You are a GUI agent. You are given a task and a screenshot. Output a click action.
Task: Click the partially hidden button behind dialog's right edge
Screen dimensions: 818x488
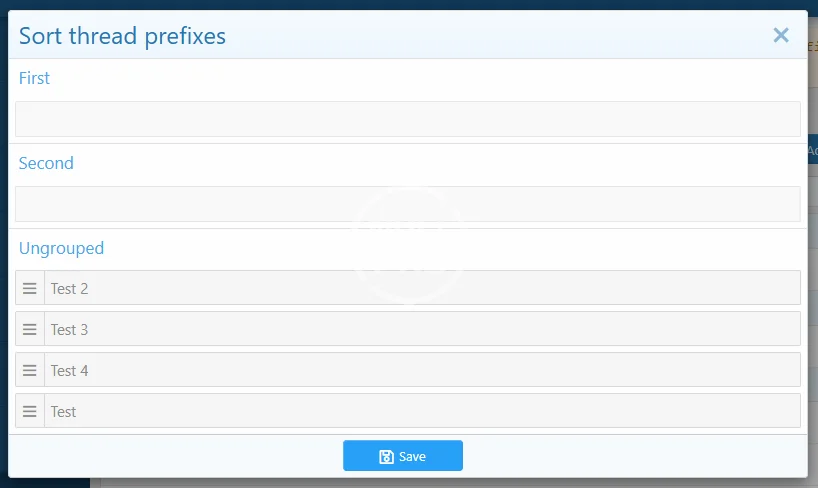tap(812, 151)
